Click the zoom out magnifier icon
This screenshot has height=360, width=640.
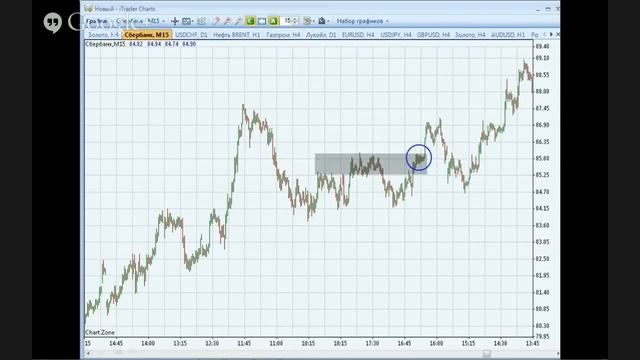[x=238, y=21]
